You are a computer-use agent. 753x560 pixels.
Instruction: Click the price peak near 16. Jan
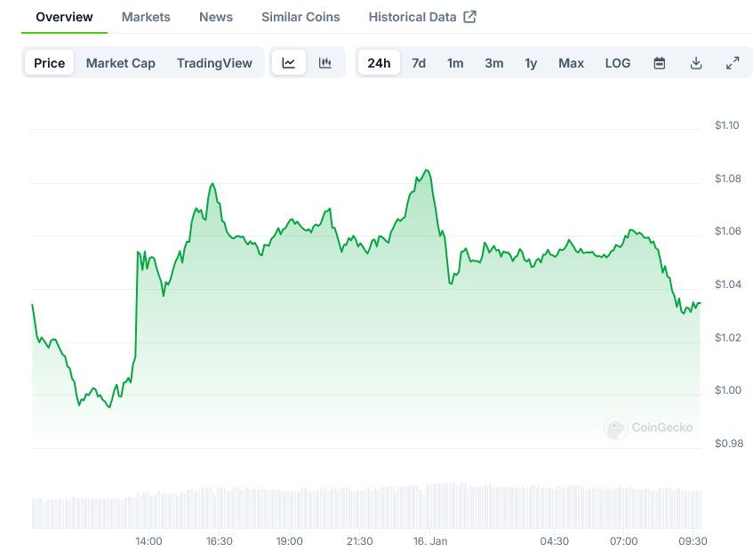point(428,170)
